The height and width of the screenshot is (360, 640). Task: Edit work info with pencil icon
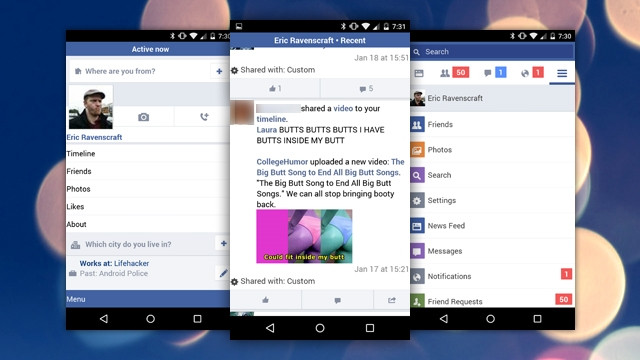[223, 273]
